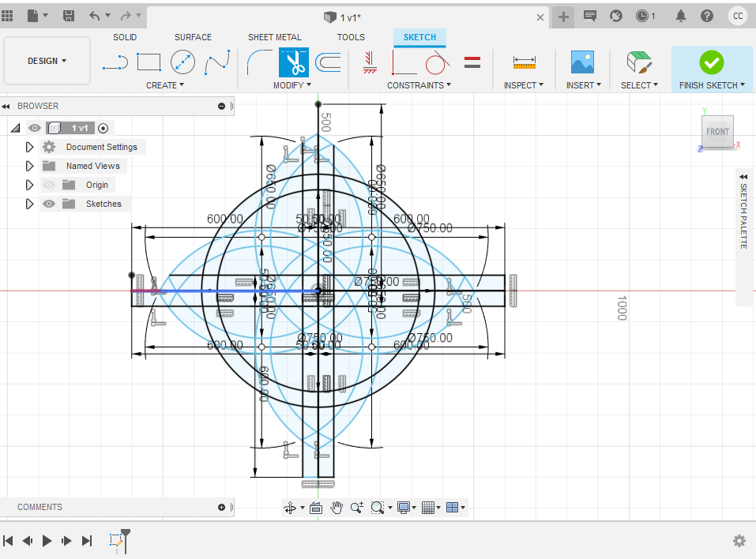Toggle visibility of 1 v1 component
The width and height of the screenshot is (756, 559).
click(x=34, y=128)
